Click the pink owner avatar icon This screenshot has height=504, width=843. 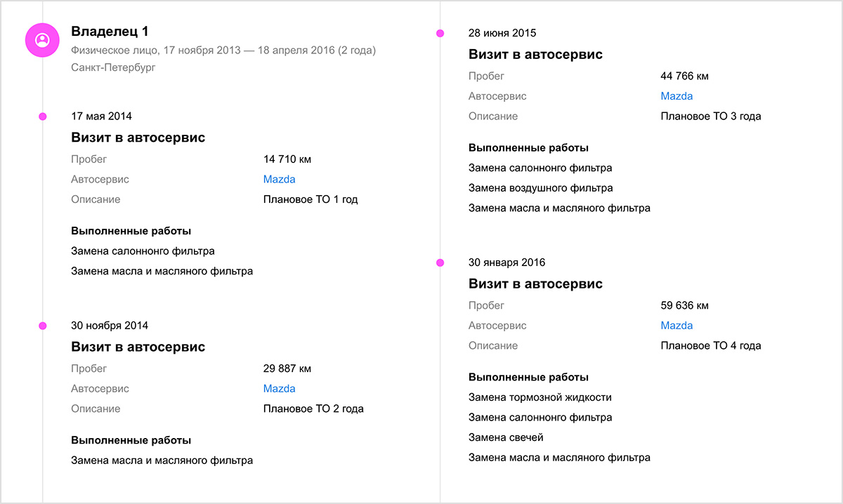click(42, 40)
